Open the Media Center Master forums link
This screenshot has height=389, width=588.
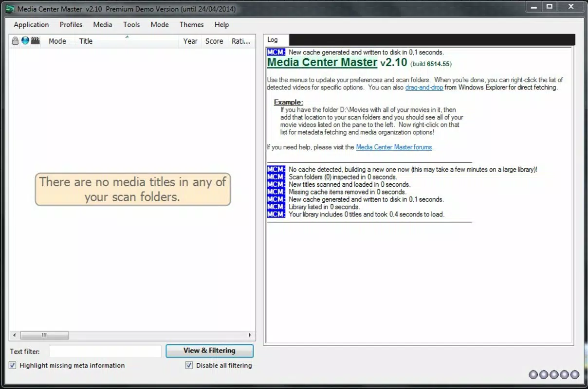394,147
